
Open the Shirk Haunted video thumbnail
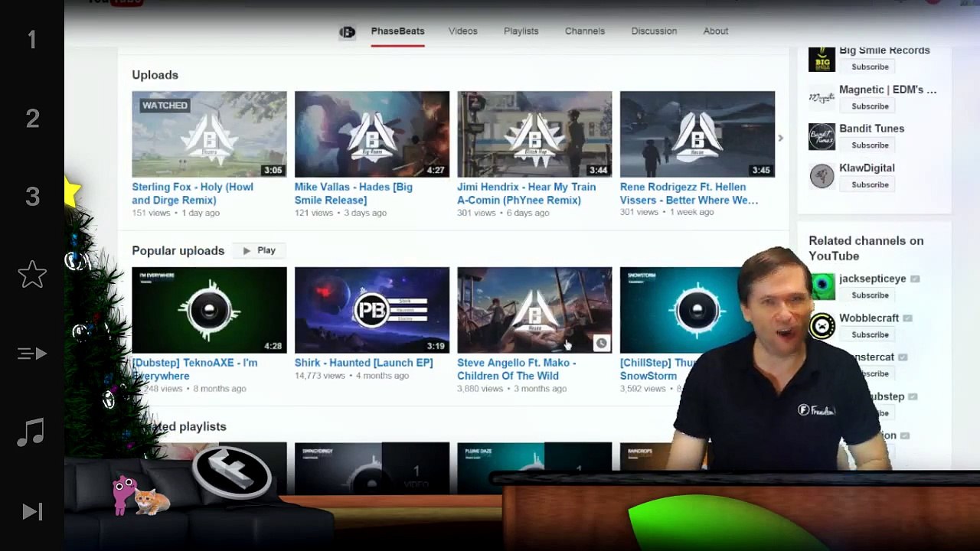(x=372, y=310)
